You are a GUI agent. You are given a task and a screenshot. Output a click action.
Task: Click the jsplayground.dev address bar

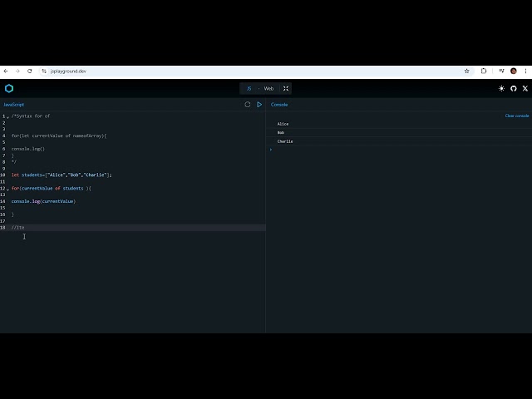coord(256,71)
